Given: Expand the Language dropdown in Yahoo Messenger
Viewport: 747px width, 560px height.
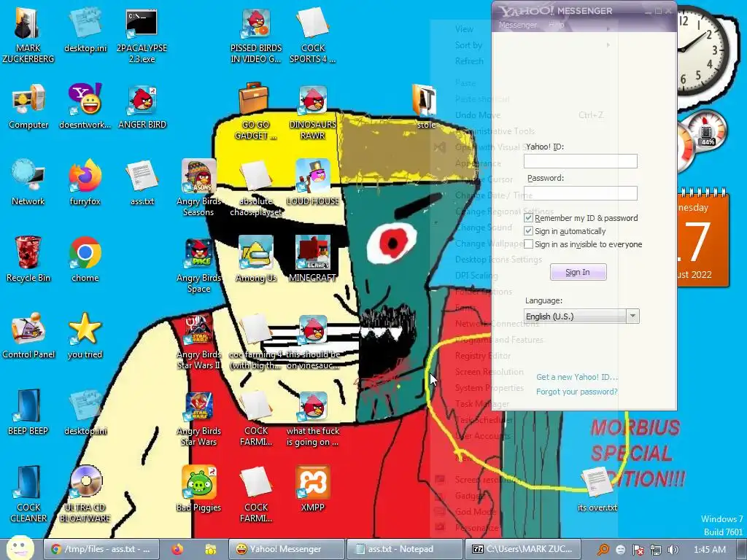Looking at the screenshot, I should click(x=632, y=316).
